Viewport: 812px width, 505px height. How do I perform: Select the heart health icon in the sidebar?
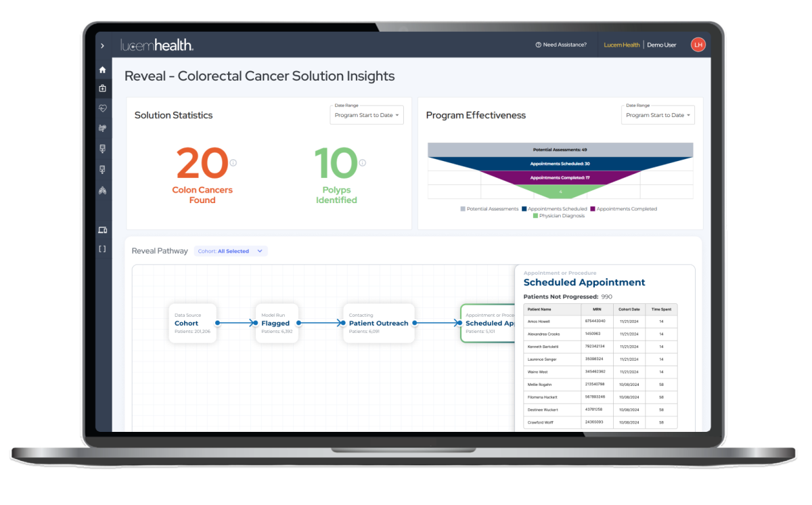[103, 108]
